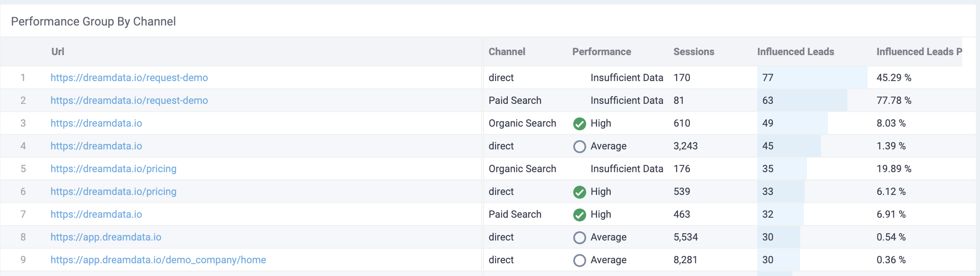Click the 33 influenced leads bar cell
Viewport: 980px width, 276px height.
pos(781,191)
